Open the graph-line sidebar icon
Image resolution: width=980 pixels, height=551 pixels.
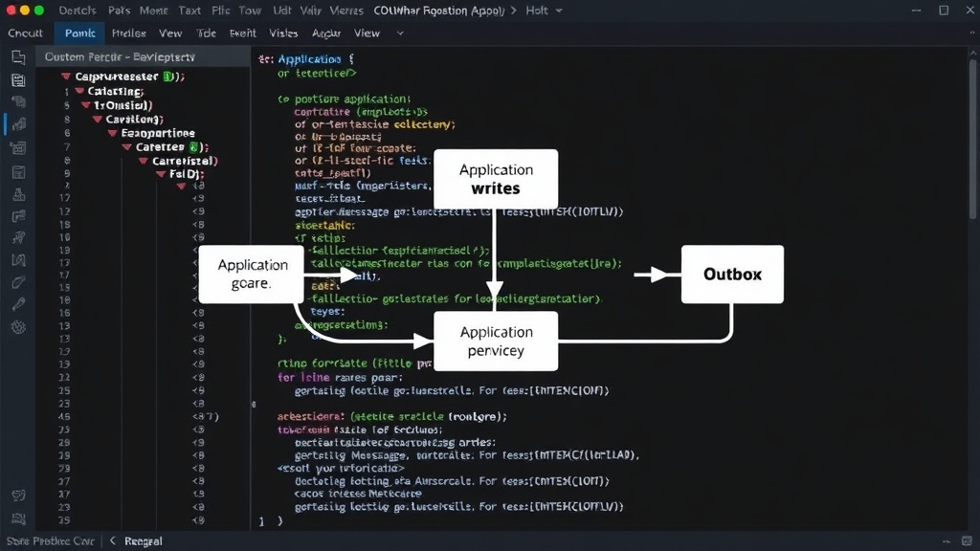(x=18, y=260)
